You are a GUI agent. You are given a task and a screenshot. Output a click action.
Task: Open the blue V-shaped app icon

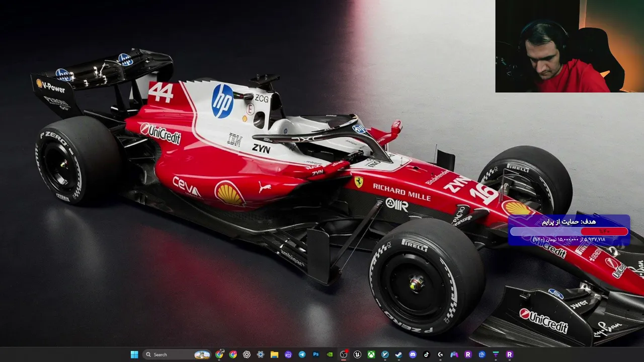385,354
